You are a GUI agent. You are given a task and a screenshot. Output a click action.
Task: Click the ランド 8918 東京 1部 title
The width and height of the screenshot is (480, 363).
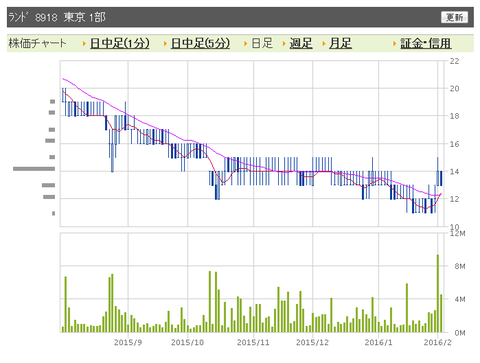point(57,17)
